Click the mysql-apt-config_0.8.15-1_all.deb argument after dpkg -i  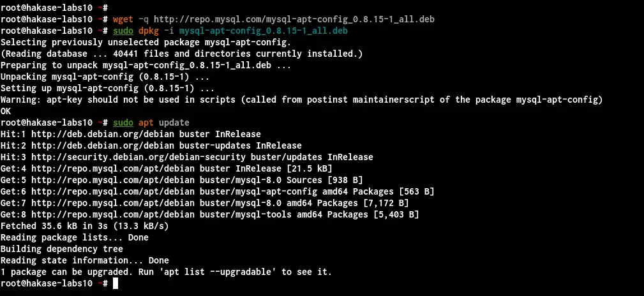(x=263, y=31)
